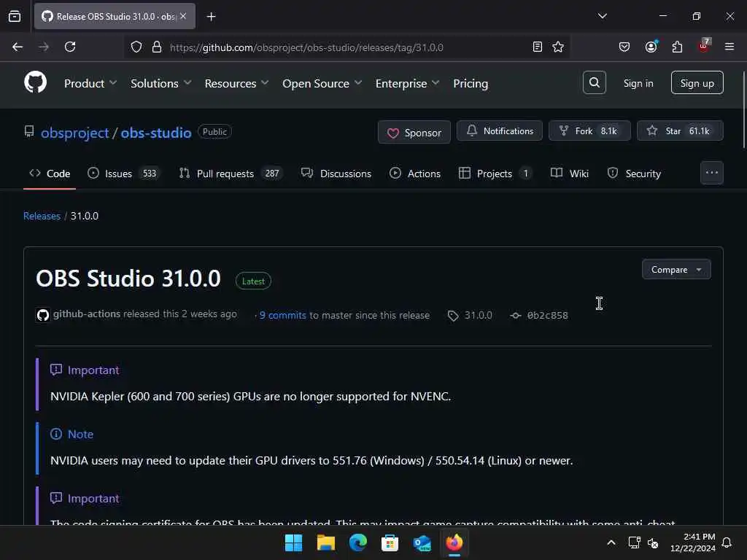Click the github-actions avatar icon

[x=43, y=315]
